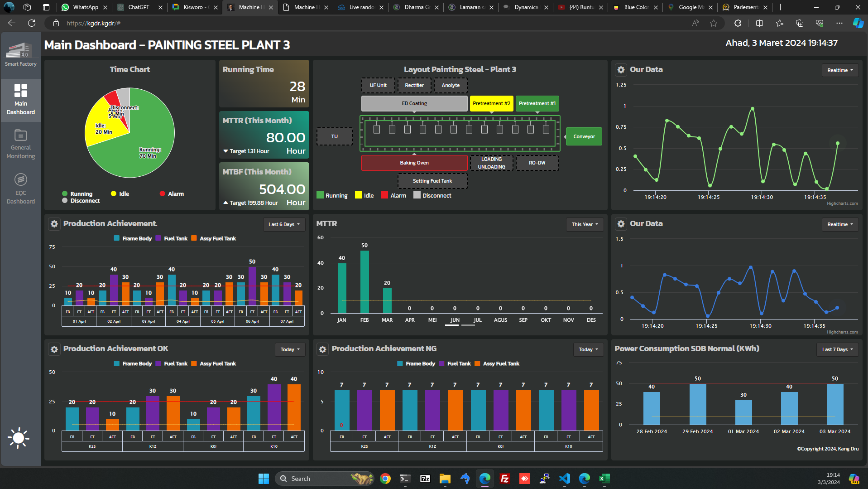This screenshot has height=489, width=868.
Task: Click gear icon of top Our Data chart
Action: pos(621,70)
